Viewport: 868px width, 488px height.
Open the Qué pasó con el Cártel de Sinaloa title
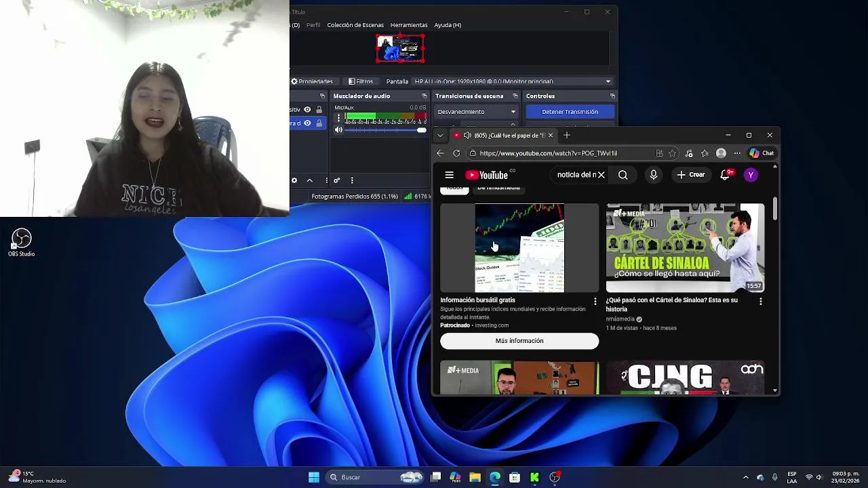671,304
